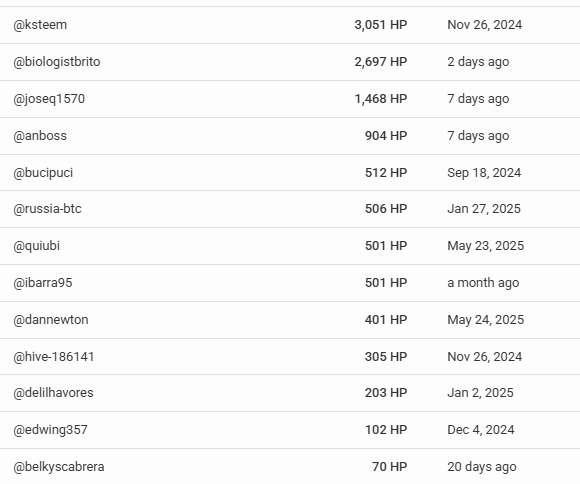Visit the @joseq1570 profile

click(49, 99)
